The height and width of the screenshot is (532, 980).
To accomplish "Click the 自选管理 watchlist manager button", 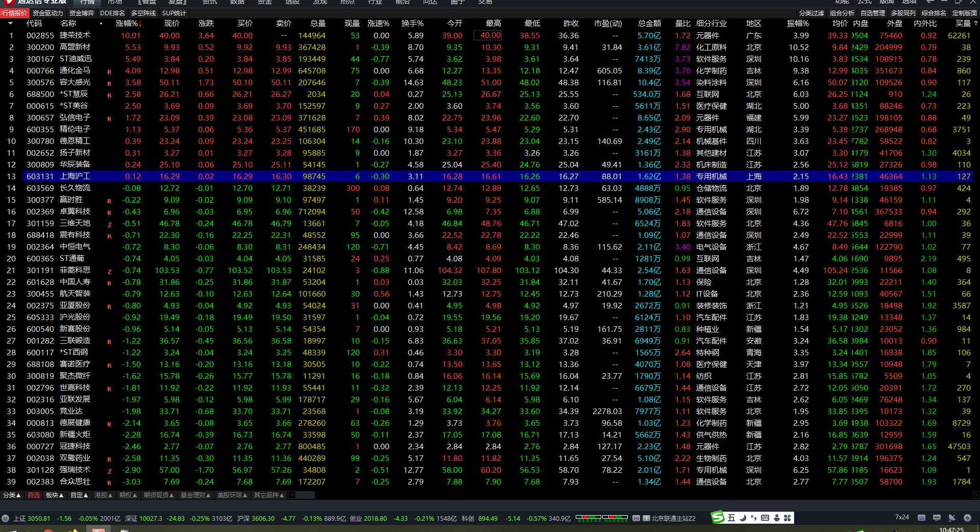I will tap(873, 13).
